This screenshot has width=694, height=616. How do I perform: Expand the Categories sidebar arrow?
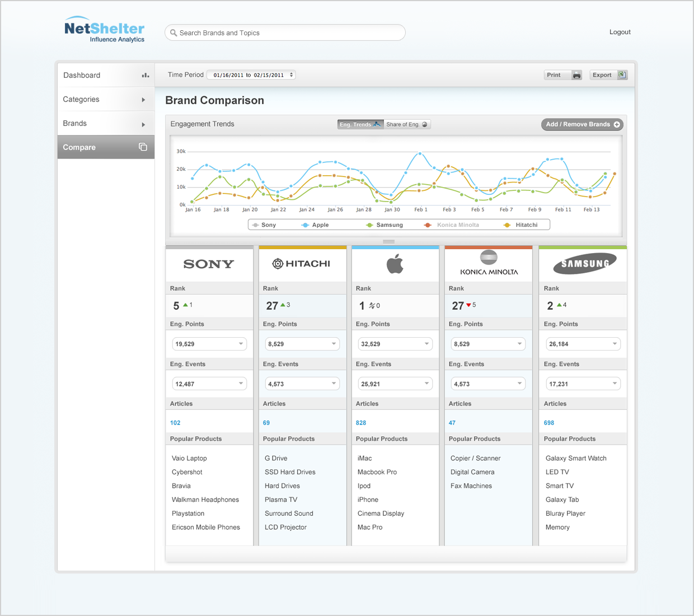coord(143,100)
